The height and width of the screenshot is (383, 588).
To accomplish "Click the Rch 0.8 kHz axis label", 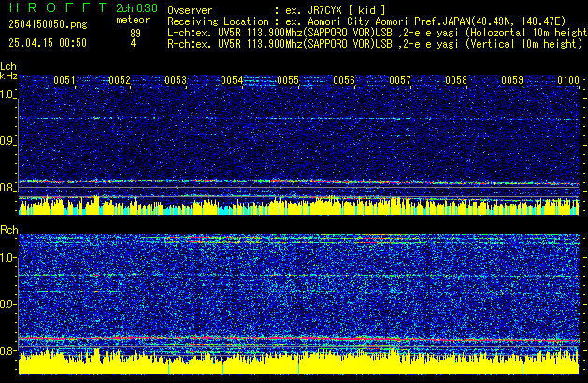I will click(7, 350).
